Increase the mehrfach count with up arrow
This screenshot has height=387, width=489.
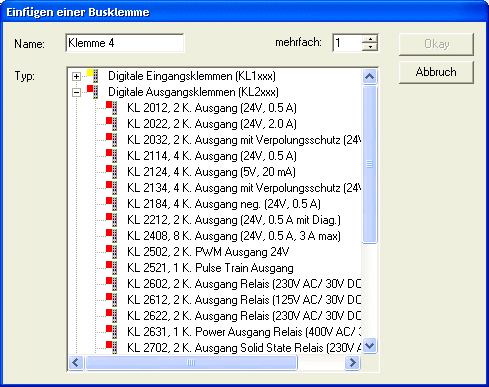click(370, 39)
